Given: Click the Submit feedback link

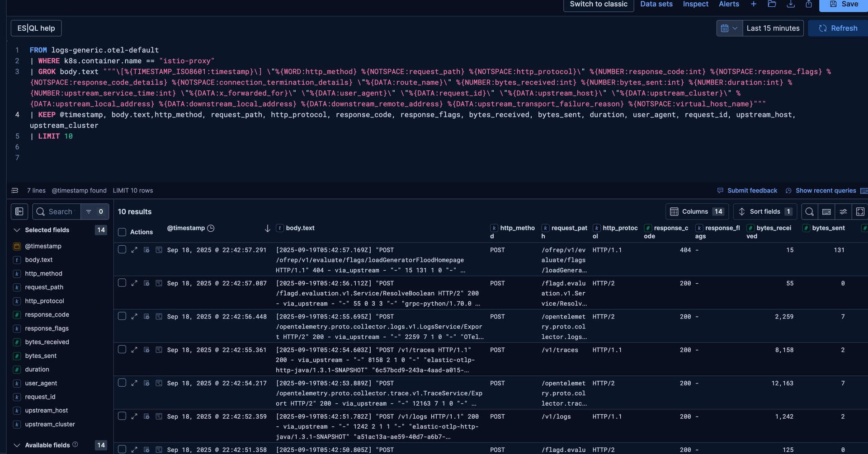Looking at the screenshot, I should coord(752,191).
